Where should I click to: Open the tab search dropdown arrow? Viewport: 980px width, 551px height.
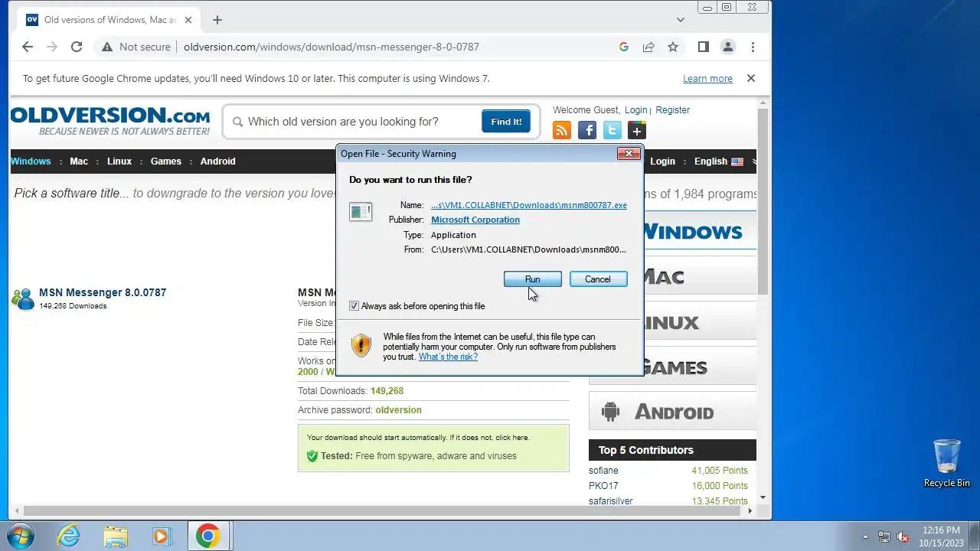pos(681,20)
